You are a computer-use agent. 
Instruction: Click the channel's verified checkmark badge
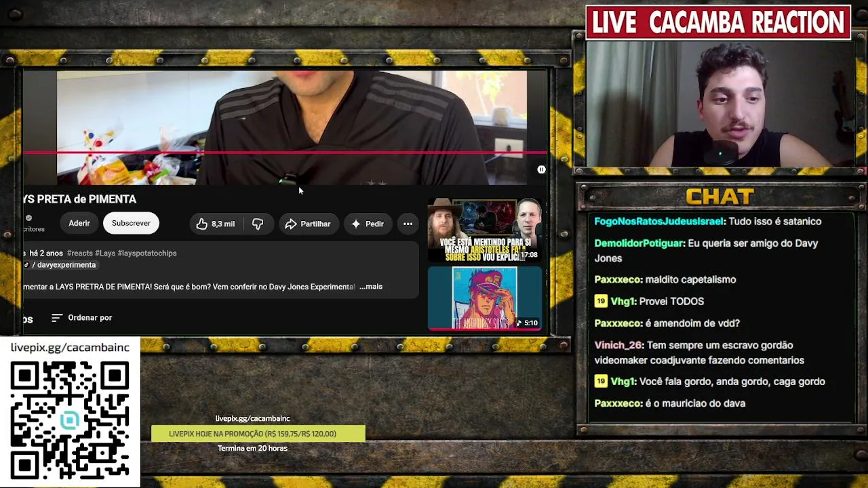click(x=28, y=218)
